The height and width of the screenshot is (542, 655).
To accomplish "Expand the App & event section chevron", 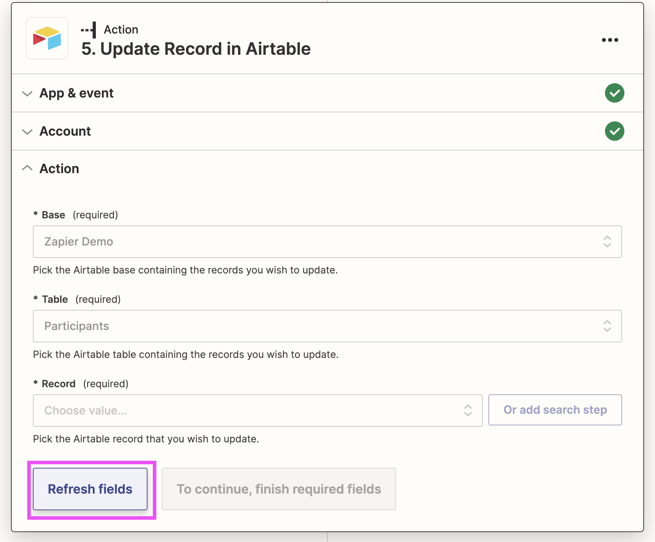I will click(27, 94).
